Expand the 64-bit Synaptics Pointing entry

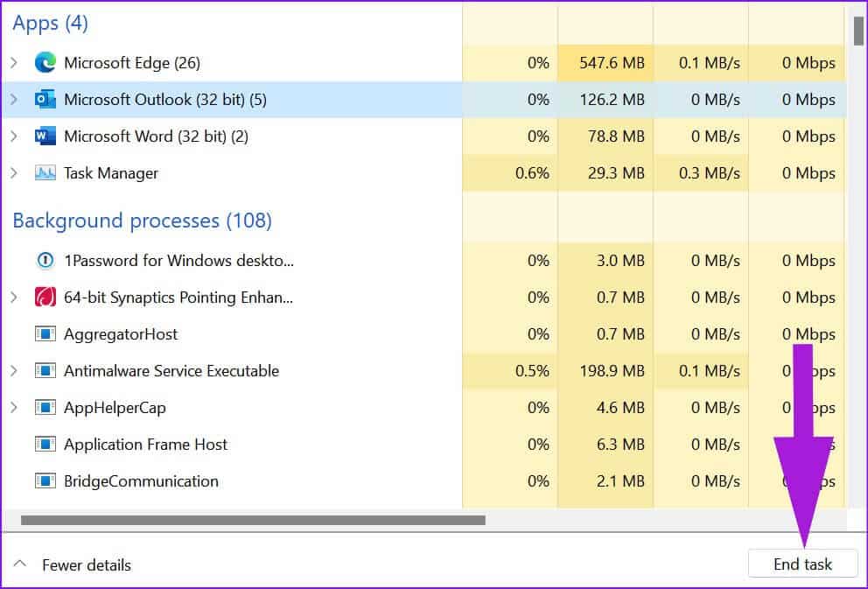click(x=14, y=298)
